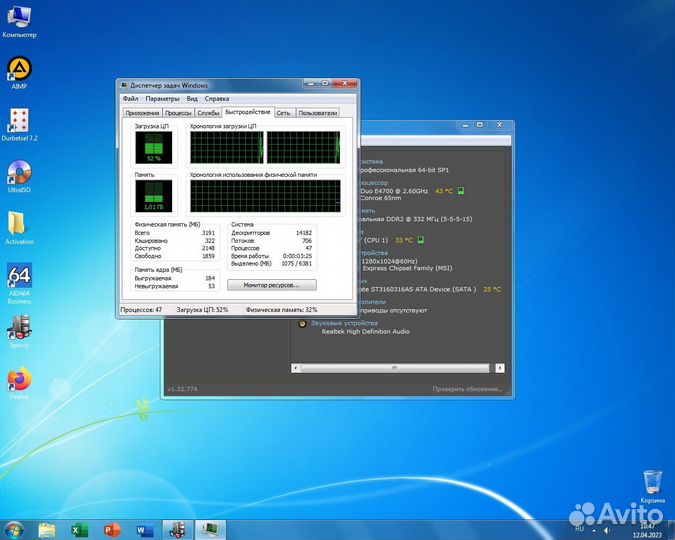This screenshot has height=540, width=675.
Task: Open the file Explorer taskbar icon
Action: point(47,530)
